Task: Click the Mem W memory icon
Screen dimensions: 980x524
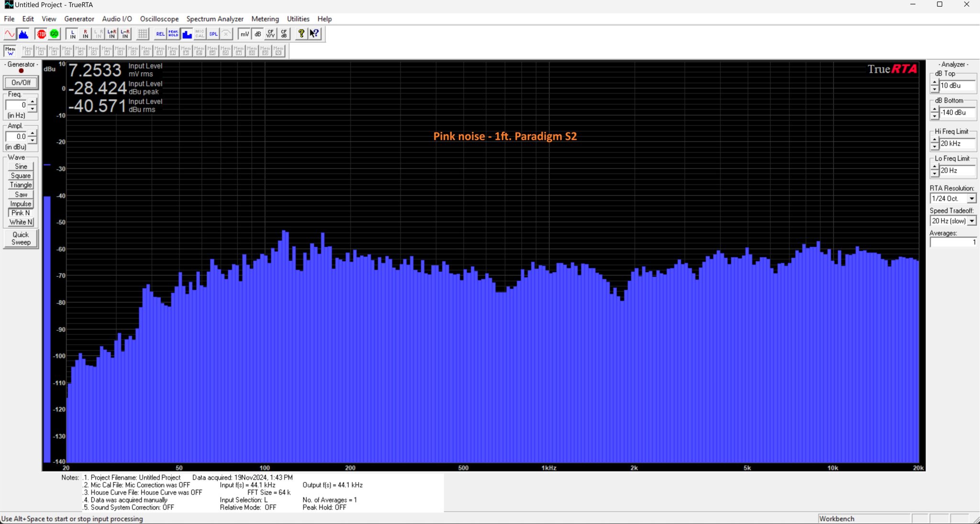Action: [10, 51]
